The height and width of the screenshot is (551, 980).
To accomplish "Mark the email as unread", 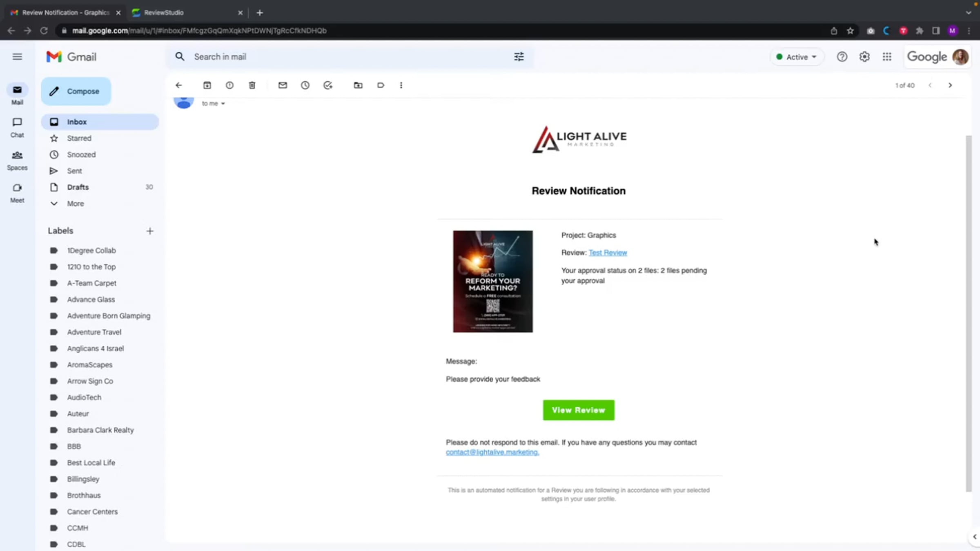I will tap(283, 85).
